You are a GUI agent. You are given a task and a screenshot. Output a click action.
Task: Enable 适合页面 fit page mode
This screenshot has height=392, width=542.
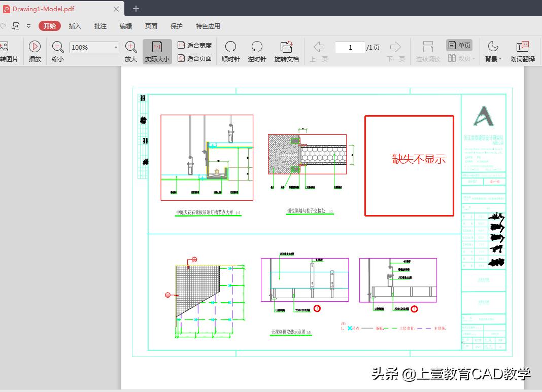(193, 58)
